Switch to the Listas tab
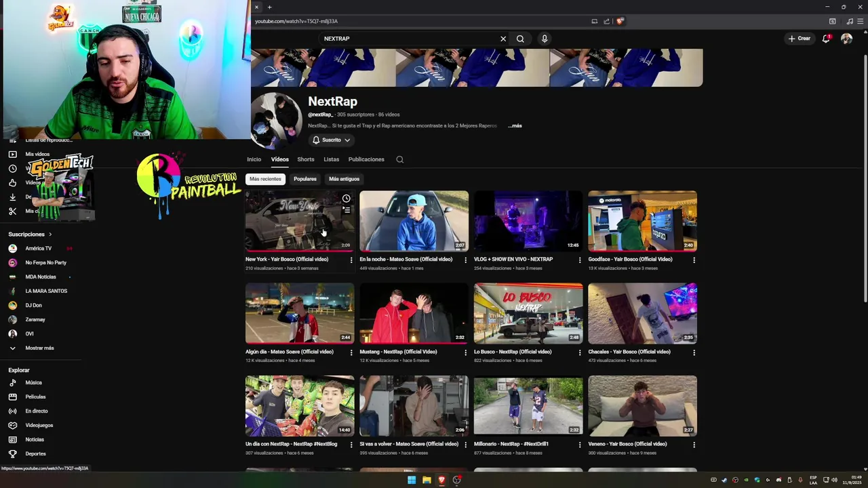Viewport: 868px width, 488px height. 331,159
